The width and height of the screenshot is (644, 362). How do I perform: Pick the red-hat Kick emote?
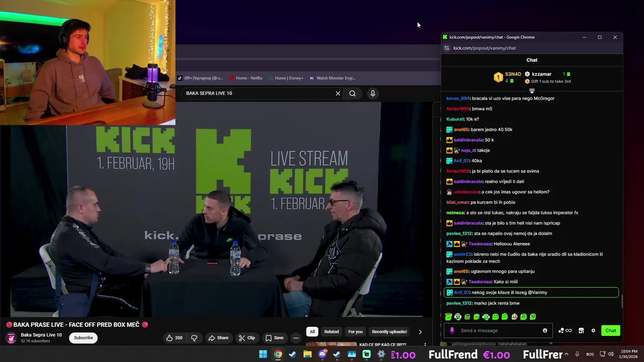pyautogui.click(x=514, y=317)
